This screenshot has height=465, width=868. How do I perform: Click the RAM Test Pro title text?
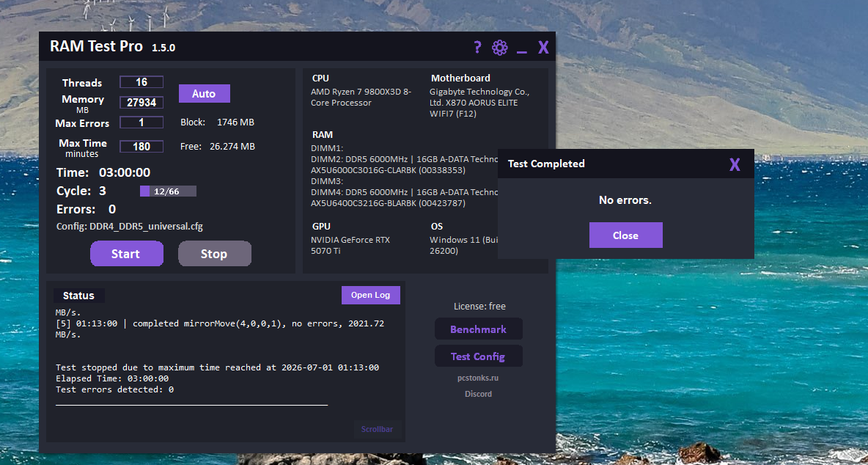tap(96, 46)
